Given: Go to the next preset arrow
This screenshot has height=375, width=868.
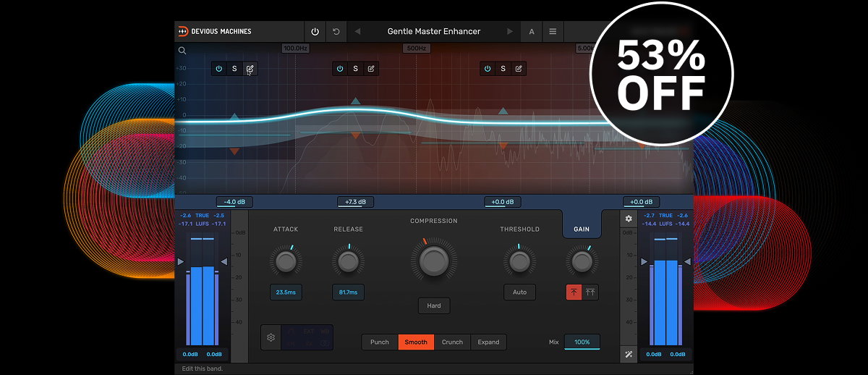Looking at the screenshot, I should 510,32.
